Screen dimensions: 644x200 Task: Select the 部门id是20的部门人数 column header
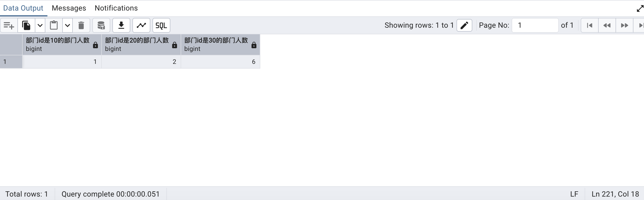pos(137,44)
